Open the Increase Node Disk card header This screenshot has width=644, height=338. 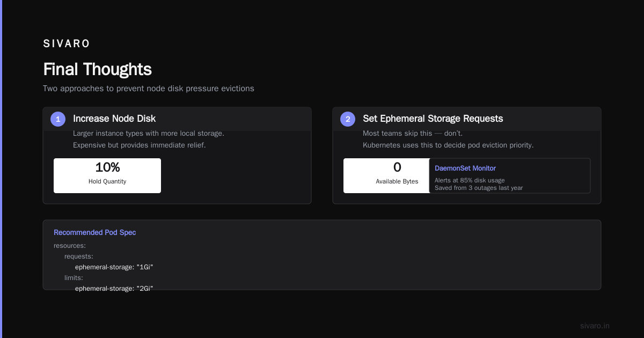[x=177, y=119]
